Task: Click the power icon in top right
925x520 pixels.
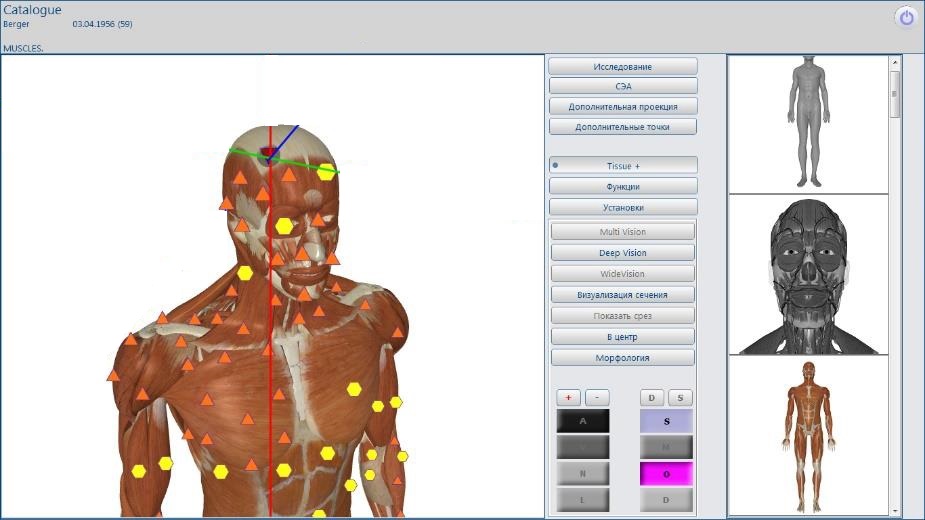Action: coord(906,17)
